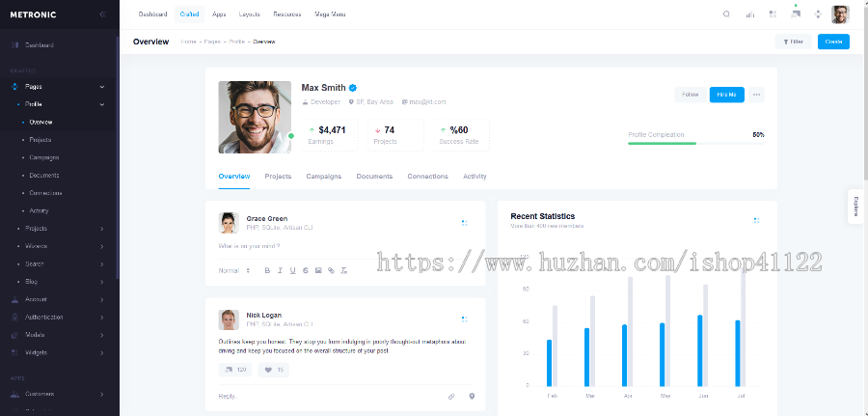The width and height of the screenshot is (868, 416).
Task: Like Nick Logan's post with 15 hearts
Action: 274,370
